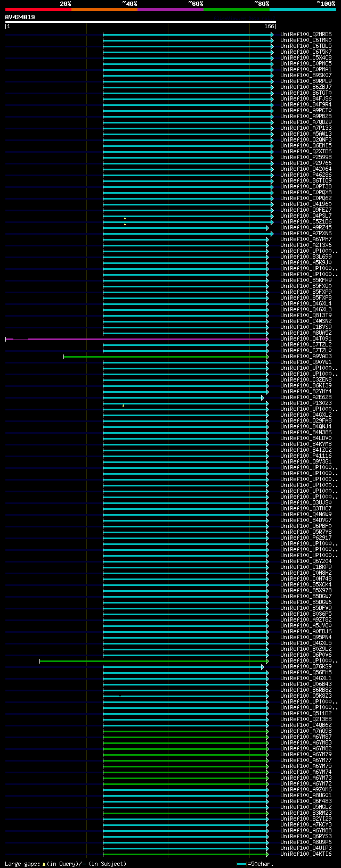Pick the UniRef100_Q3THC7 hit name
Viewport: 341px width, 868px height.
(306, 509)
